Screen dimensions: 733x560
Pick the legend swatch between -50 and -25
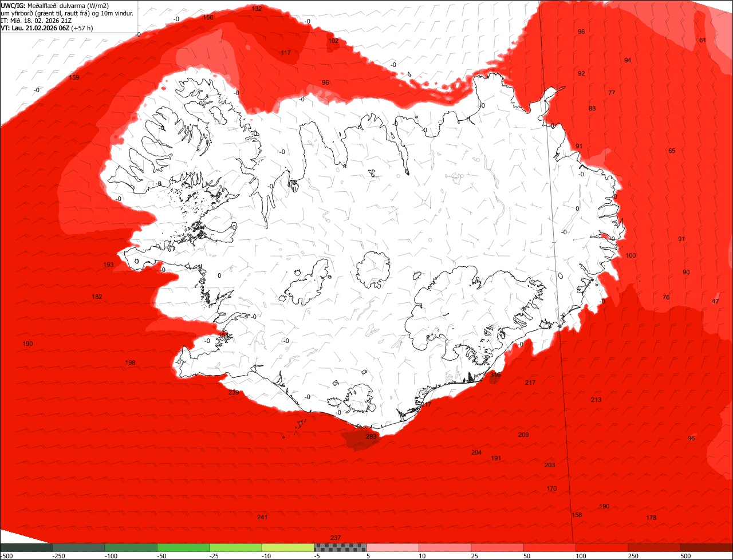pyautogui.click(x=183, y=547)
